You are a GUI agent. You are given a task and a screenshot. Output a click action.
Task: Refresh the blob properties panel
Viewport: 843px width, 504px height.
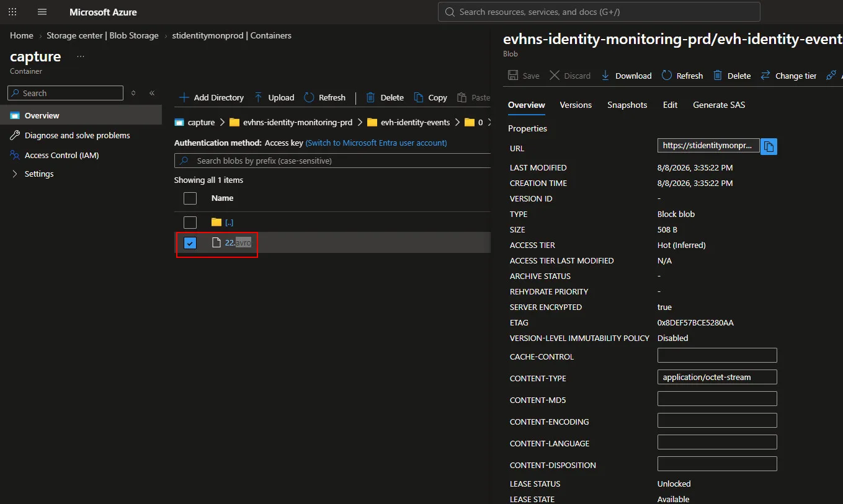click(x=682, y=76)
